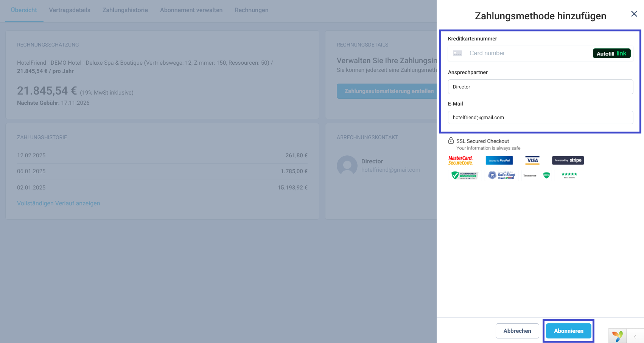The image size is (644, 343).
Task: Open the Übersicht tab
Action: [x=24, y=10]
